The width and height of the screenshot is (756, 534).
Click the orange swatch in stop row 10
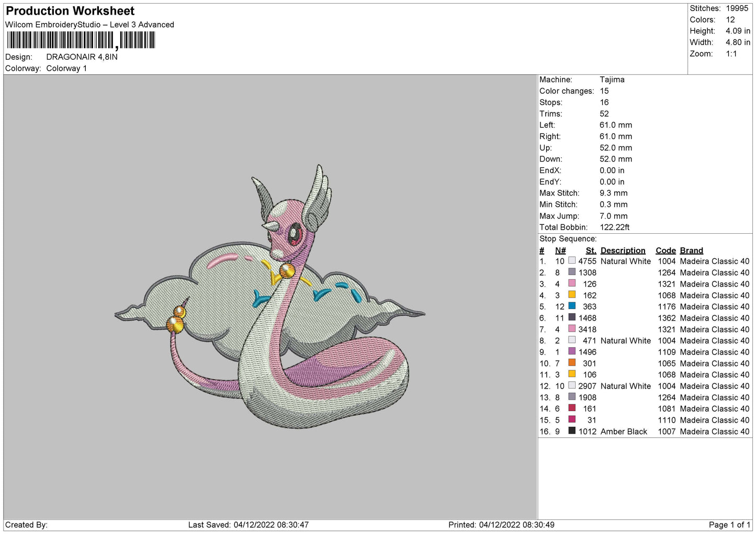tap(572, 363)
